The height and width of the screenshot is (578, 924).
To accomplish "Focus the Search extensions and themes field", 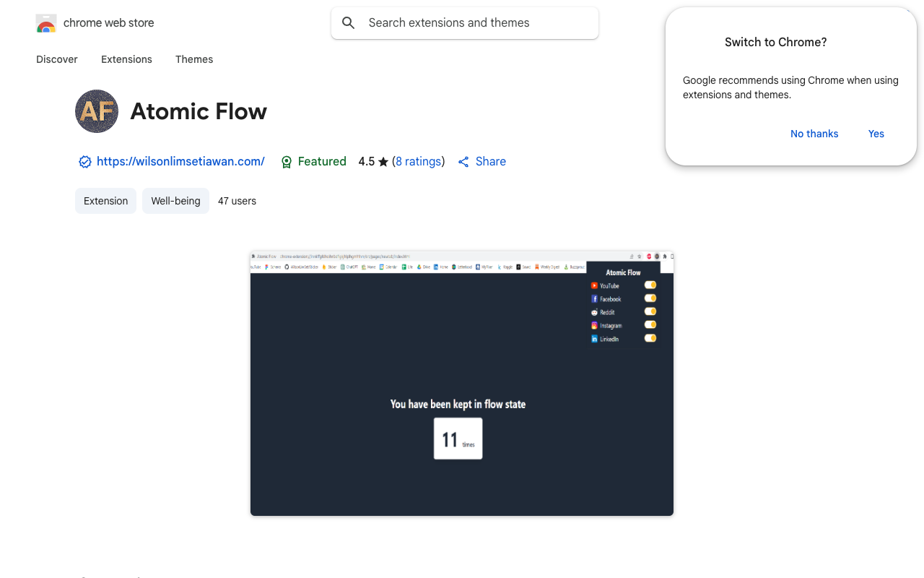I will tap(465, 23).
